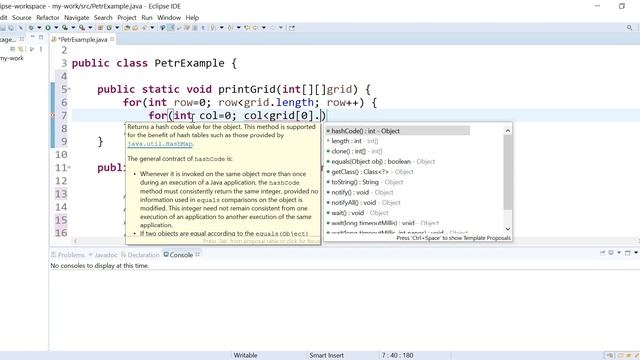Viewport: 640px width, 360px height.
Task: Click the Pin Editor toolbar icon
Action: coord(291,28)
